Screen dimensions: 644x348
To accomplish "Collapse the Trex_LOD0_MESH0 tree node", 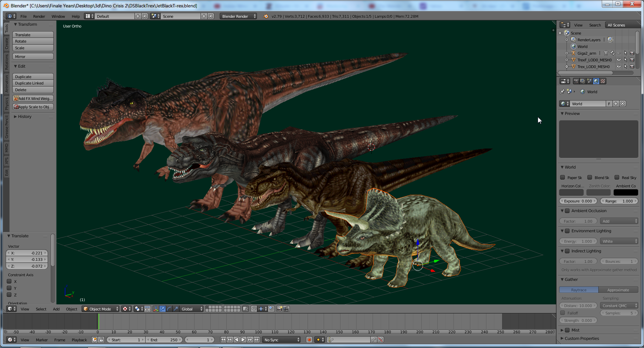I will 567,66.
